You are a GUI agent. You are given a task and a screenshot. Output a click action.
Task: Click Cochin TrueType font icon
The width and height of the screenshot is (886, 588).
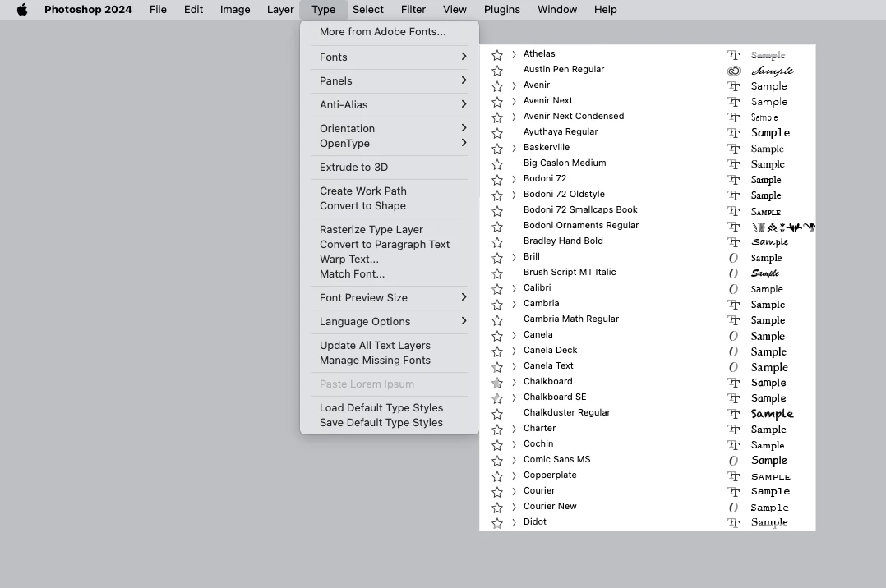tap(733, 445)
